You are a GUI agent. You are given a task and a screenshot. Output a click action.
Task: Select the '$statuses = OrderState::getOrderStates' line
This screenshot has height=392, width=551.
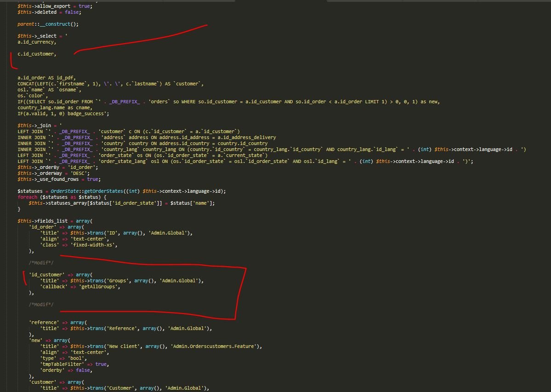[x=122, y=191]
